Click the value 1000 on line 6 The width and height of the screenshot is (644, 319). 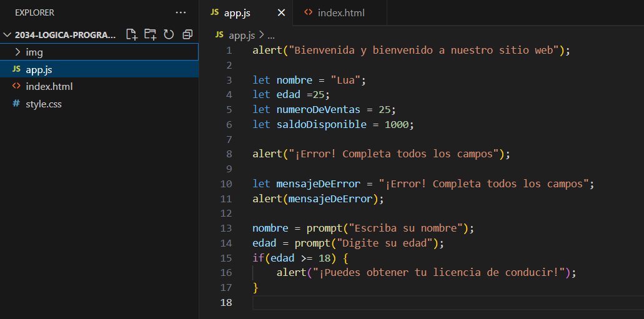tap(397, 124)
